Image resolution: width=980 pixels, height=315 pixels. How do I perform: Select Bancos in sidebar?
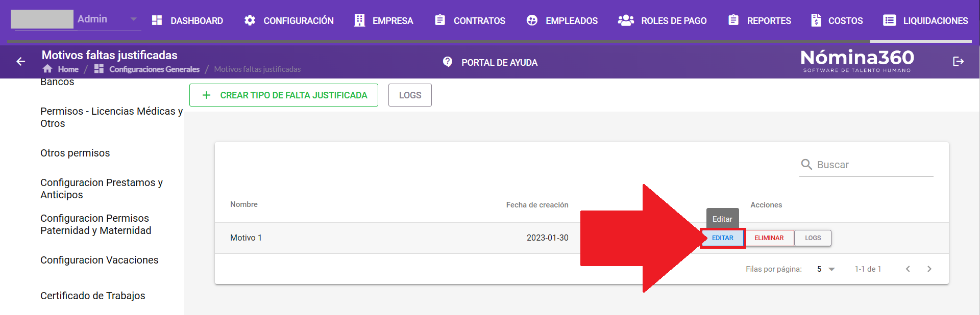57,82
